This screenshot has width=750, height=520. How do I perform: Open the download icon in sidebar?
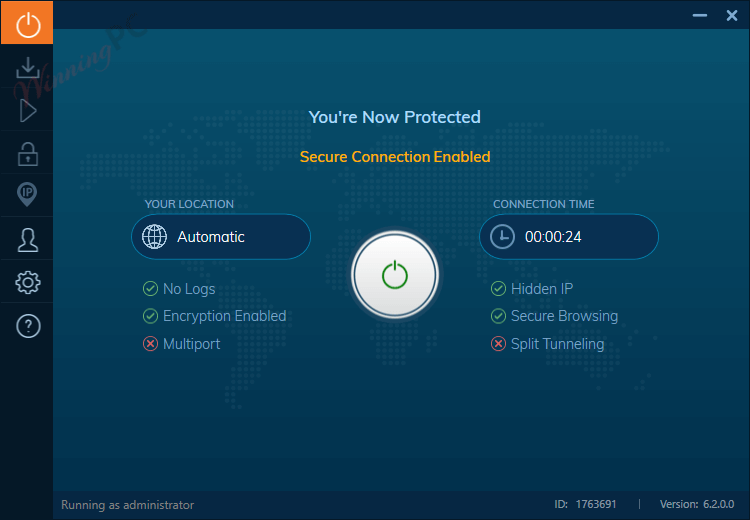pyautogui.click(x=28, y=67)
